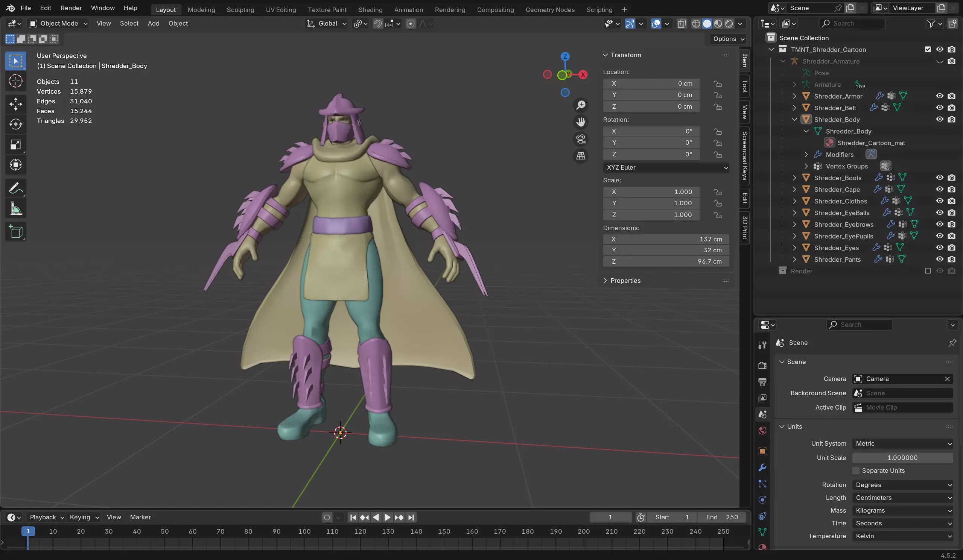Enable the Separate Units checkbox
Image resolution: width=963 pixels, height=560 pixels.
coord(856,470)
